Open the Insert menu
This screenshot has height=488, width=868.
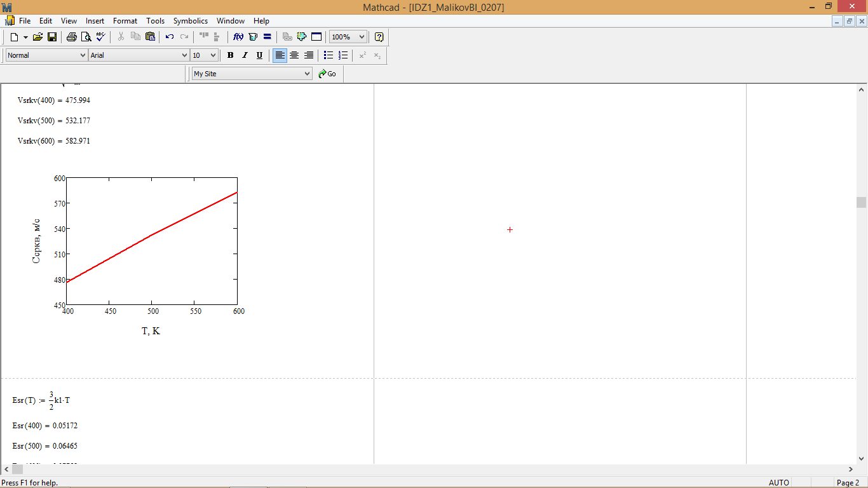click(x=95, y=21)
